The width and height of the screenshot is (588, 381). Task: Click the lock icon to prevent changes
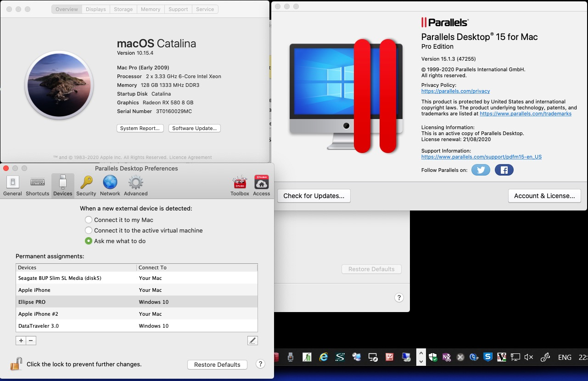[16, 364]
